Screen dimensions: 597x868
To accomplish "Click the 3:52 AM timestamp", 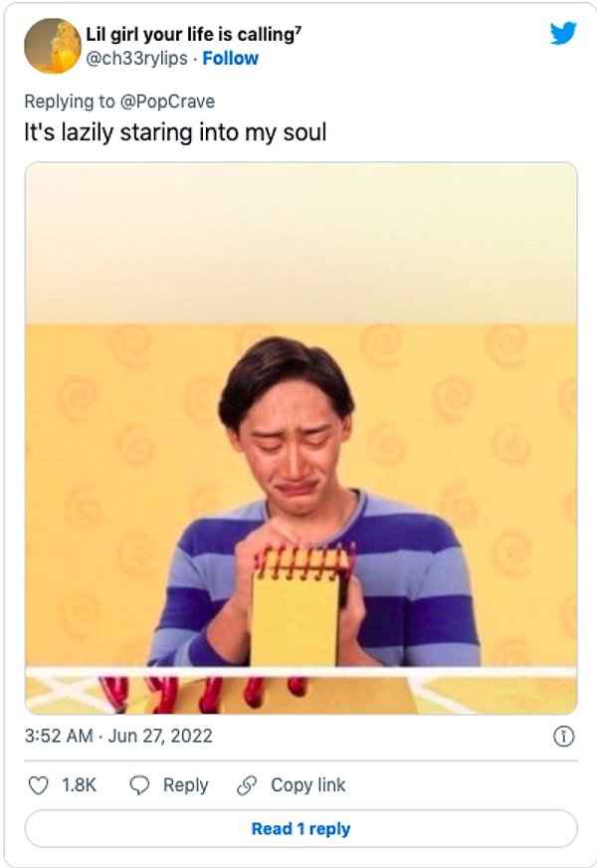I will click(x=59, y=736).
